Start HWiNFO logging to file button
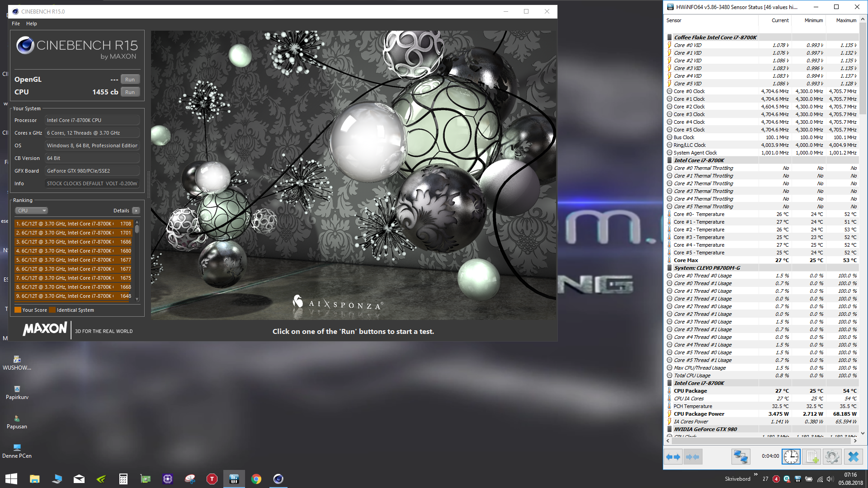The height and width of the screenshot is (488, 868). (x=812, y=457)
